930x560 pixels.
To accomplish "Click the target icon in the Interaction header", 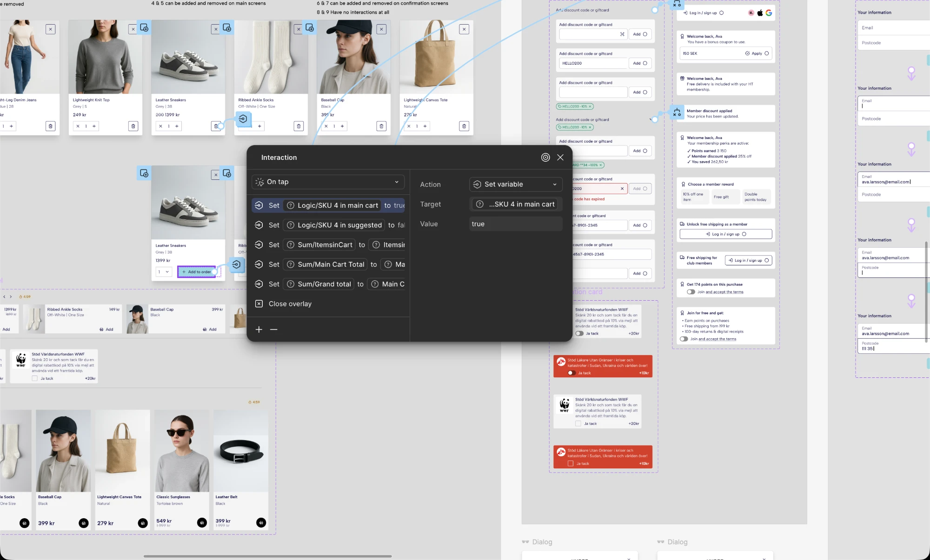I will click(545, 158).
